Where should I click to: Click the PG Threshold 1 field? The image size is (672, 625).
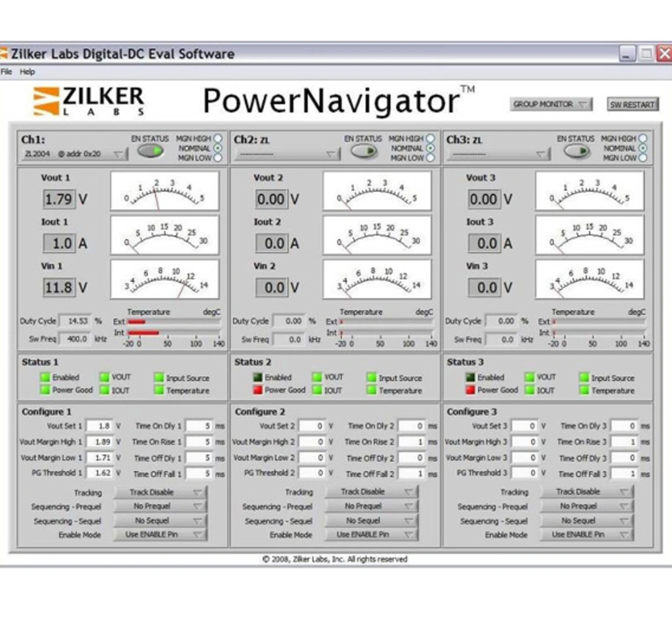pyautogui.click(x=100, y=473)
